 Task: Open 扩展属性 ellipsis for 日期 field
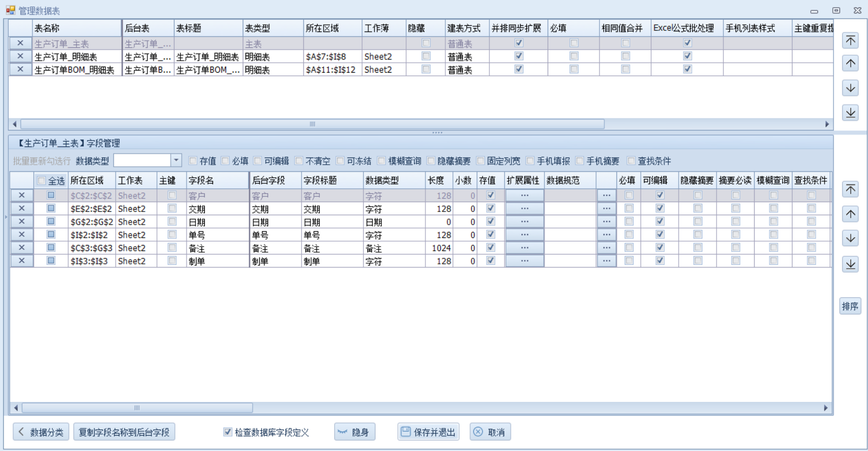[525, 221]
